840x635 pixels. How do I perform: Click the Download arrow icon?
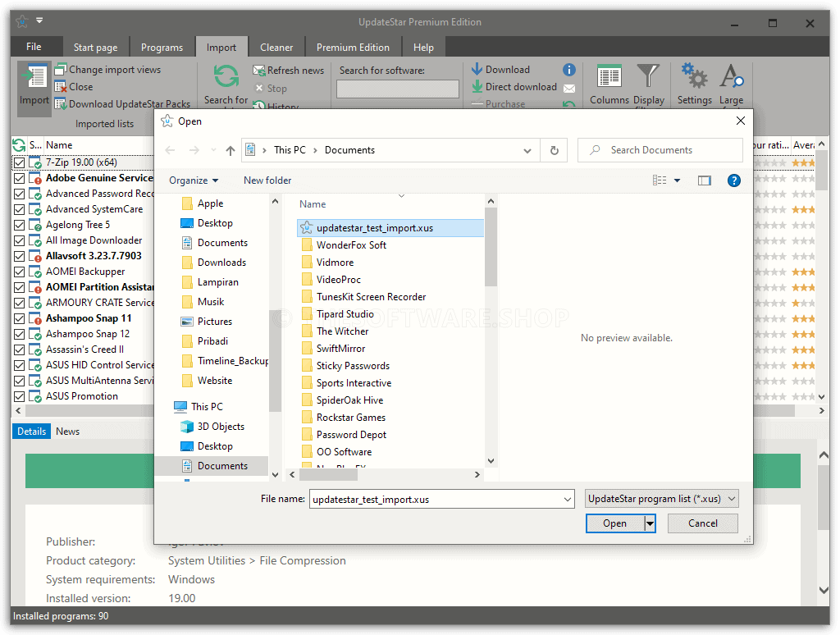[477, 69]
